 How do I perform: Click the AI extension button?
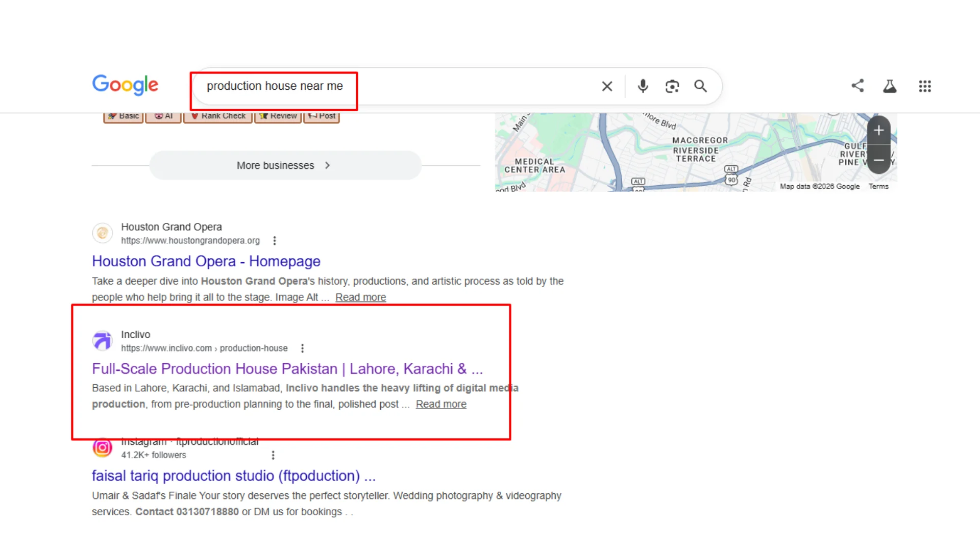point(163,116)
